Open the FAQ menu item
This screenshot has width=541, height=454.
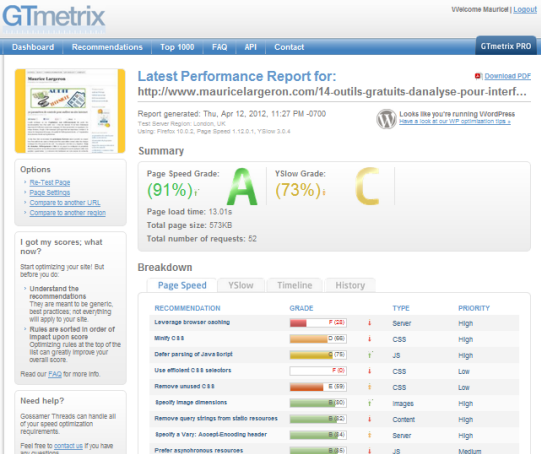219,47
